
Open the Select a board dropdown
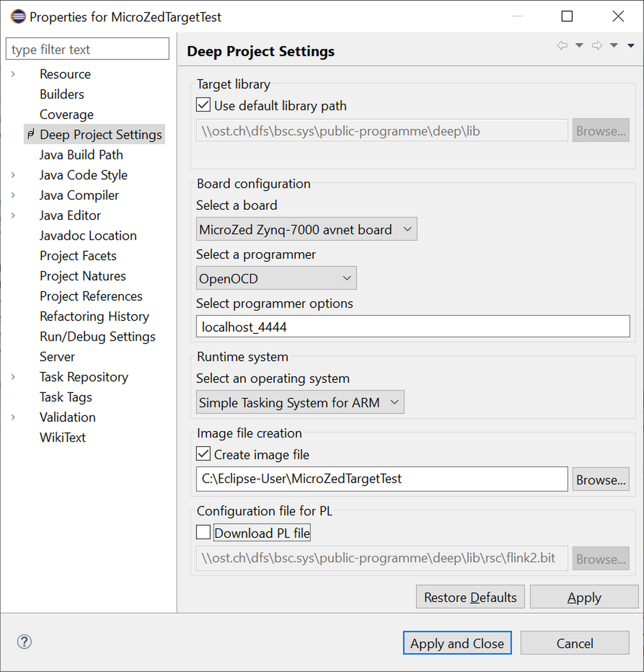tap(306, 230)
